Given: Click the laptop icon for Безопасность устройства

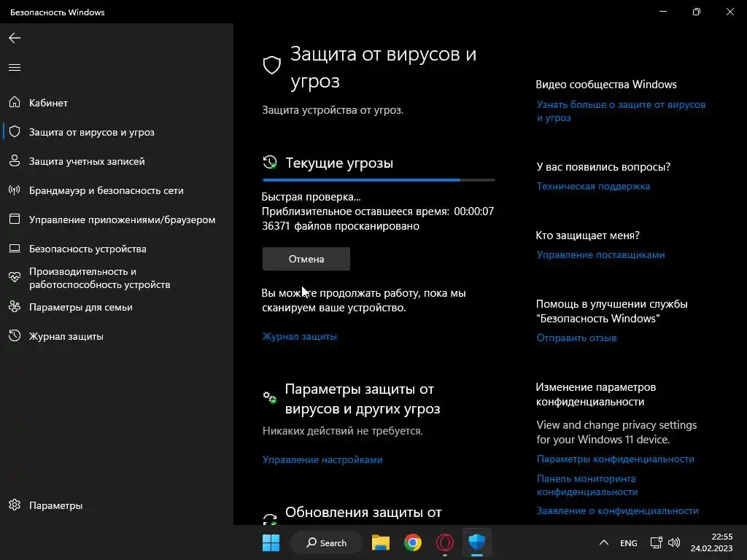Looking at the screenshot, I should (15, 249).
